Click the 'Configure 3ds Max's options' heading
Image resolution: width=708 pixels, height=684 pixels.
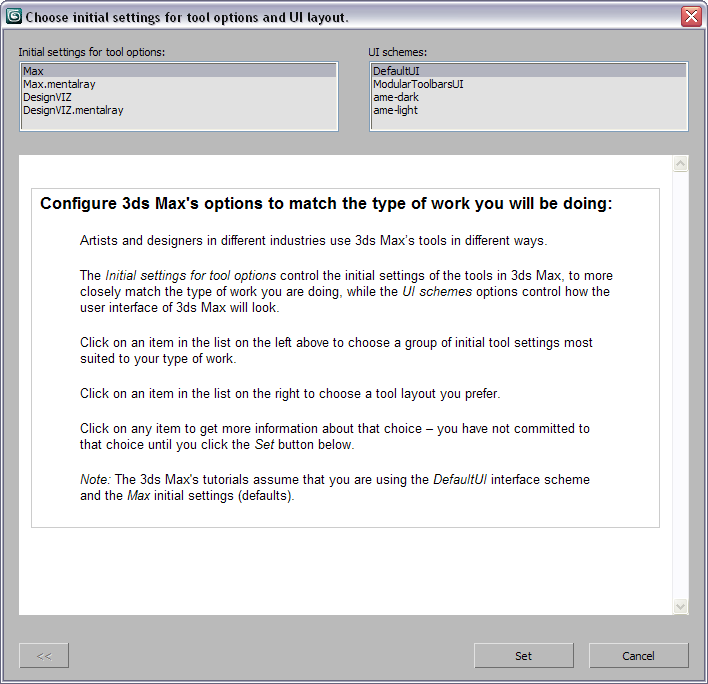(326, 204)
